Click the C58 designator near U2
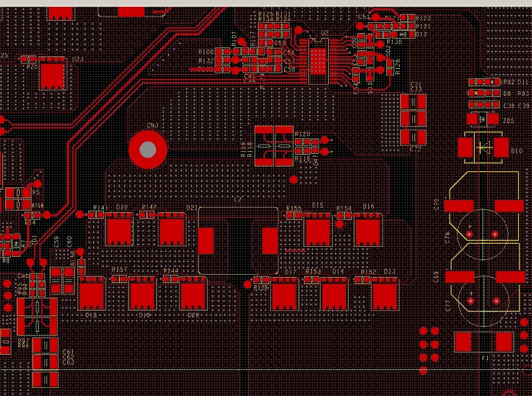532x396 pixels. click(x=289, y=70)
